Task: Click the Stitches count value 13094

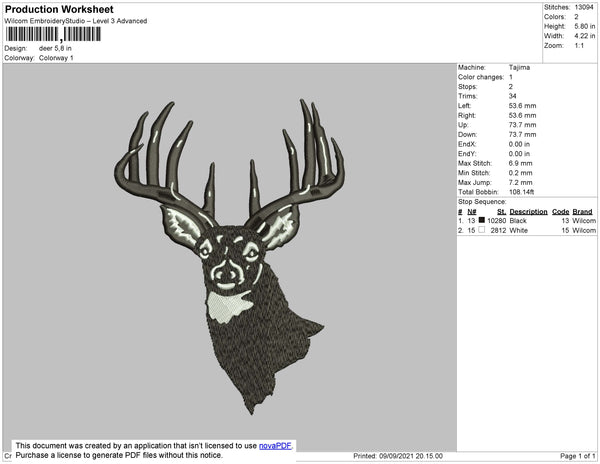Action: (x=585, y=7)
